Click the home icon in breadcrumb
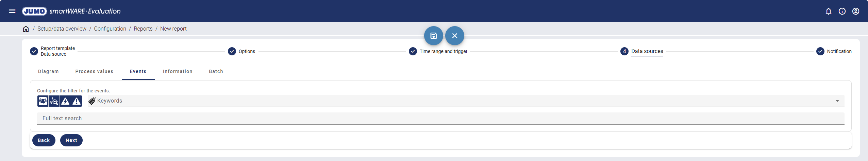 [x=26, y=29]
